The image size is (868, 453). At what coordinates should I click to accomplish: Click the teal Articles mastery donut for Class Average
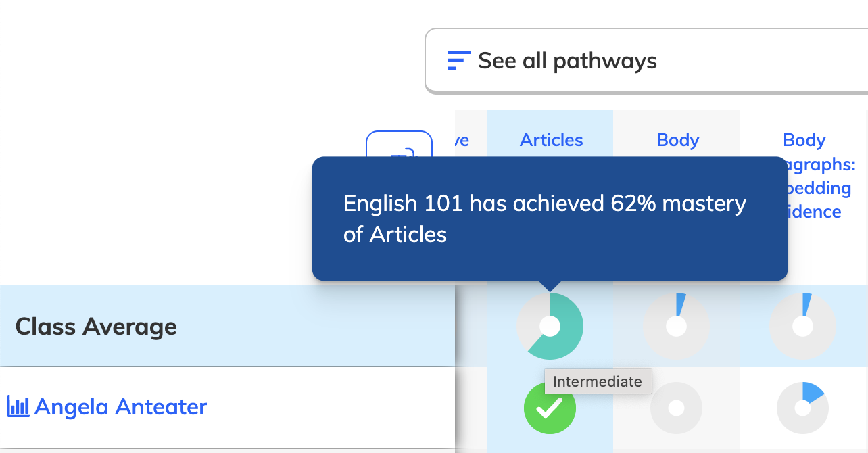550,326
